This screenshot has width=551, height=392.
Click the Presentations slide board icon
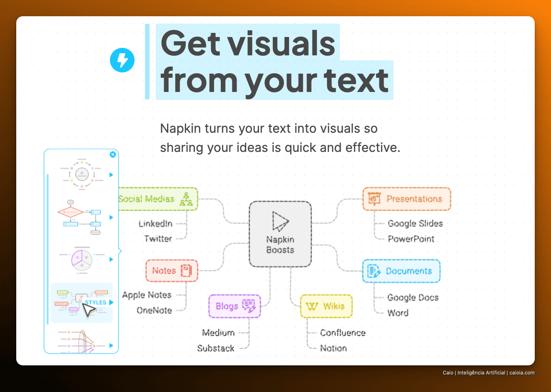(374, 199)
